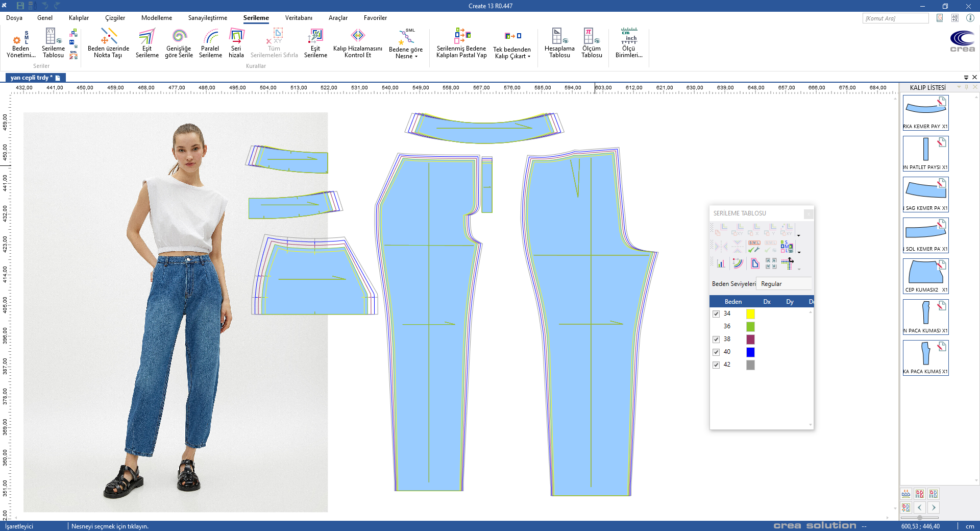Open Hesaplama Tablosu

559,43
